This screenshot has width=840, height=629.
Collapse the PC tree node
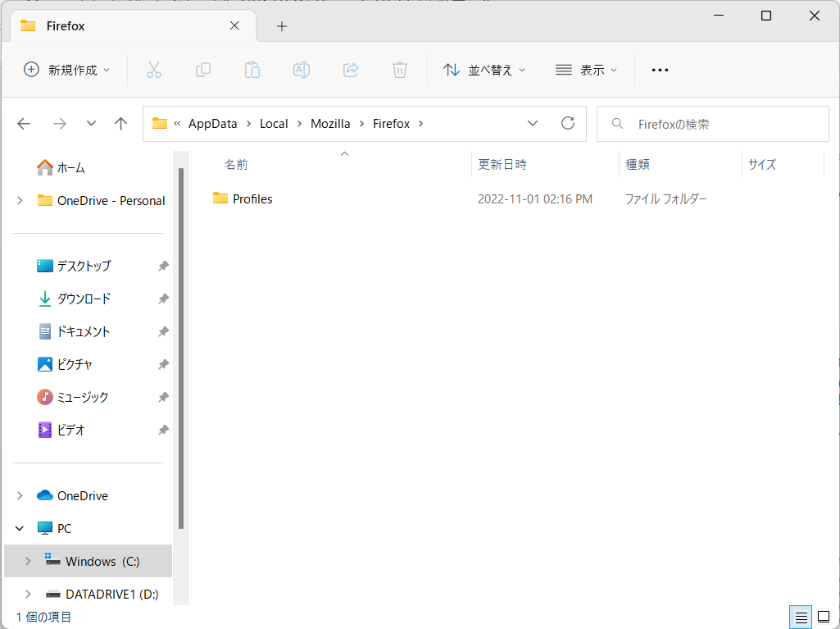20,528
